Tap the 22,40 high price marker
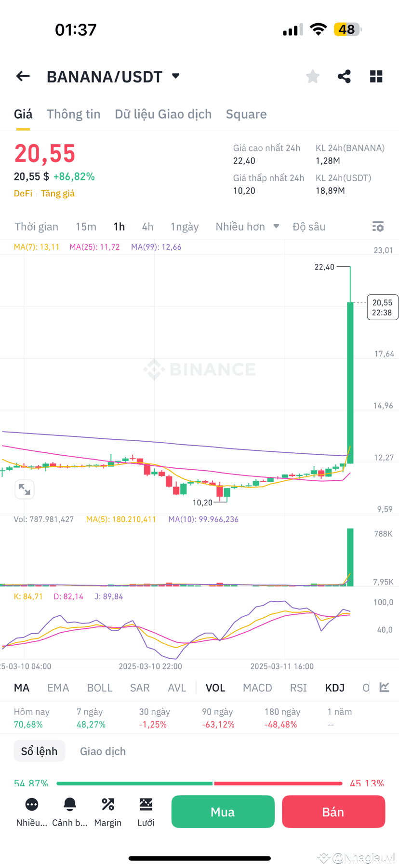This screenshot has width=399, height=868. click(x=324, y=267)
